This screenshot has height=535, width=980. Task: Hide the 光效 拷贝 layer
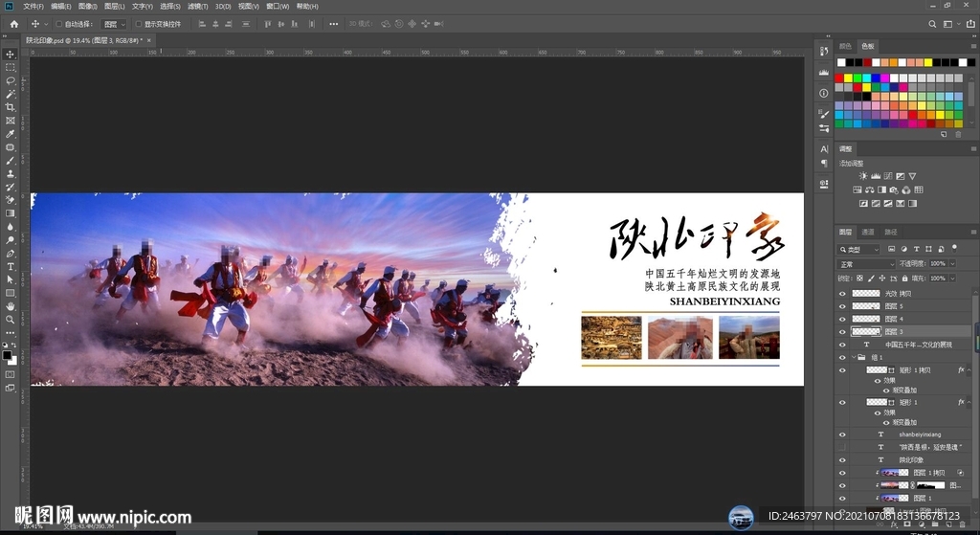pos(842,293)
